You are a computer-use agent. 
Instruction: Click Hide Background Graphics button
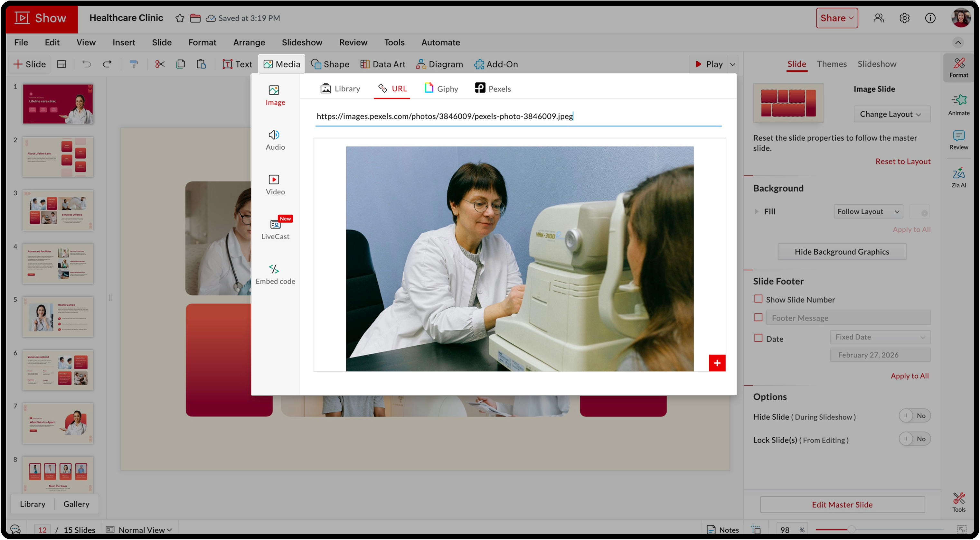coord(841,252)
